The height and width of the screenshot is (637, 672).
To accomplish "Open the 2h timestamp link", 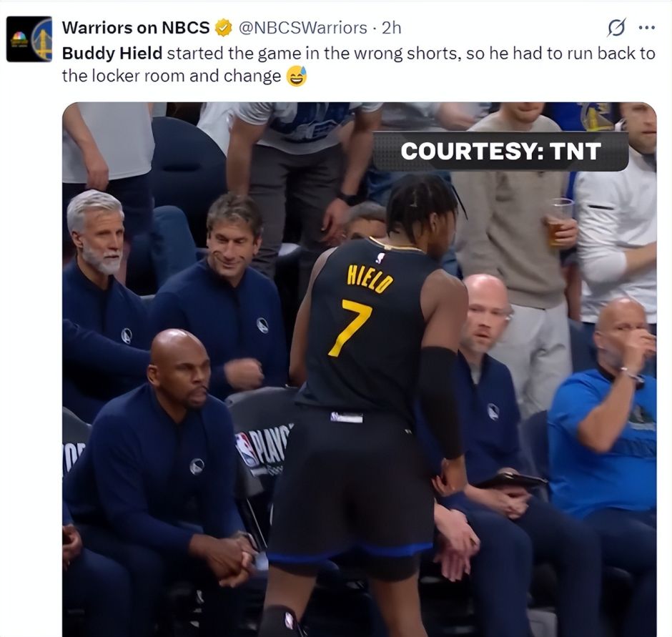I will coord(391,28).
